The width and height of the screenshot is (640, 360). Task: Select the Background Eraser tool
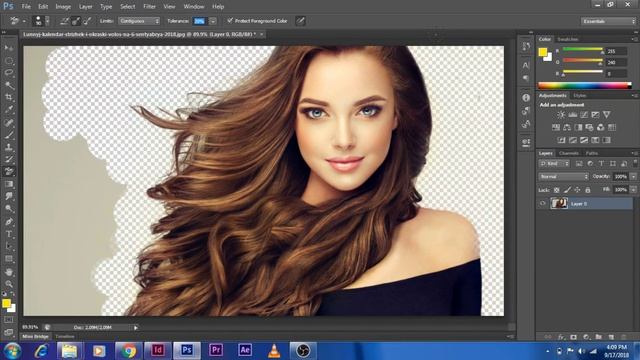coord(9,171)
